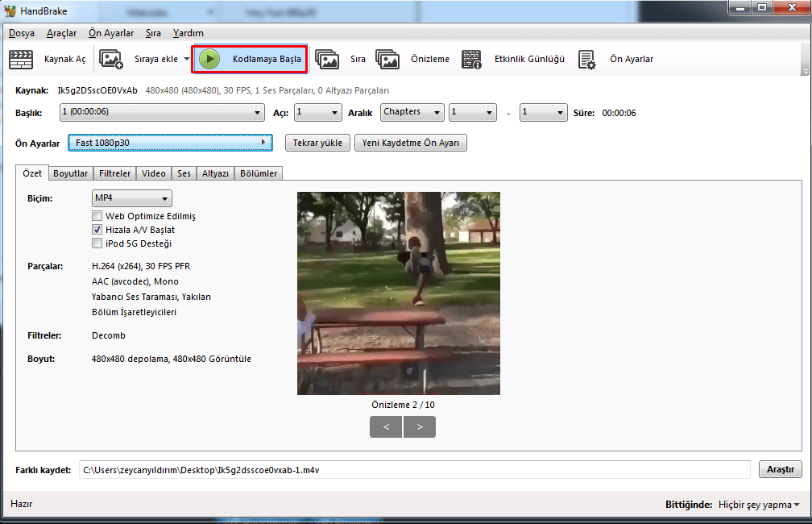Expand the Fast 1080p30 preset selector
Image resolution: width=812 pixels, height=524 pixels.
171,143
